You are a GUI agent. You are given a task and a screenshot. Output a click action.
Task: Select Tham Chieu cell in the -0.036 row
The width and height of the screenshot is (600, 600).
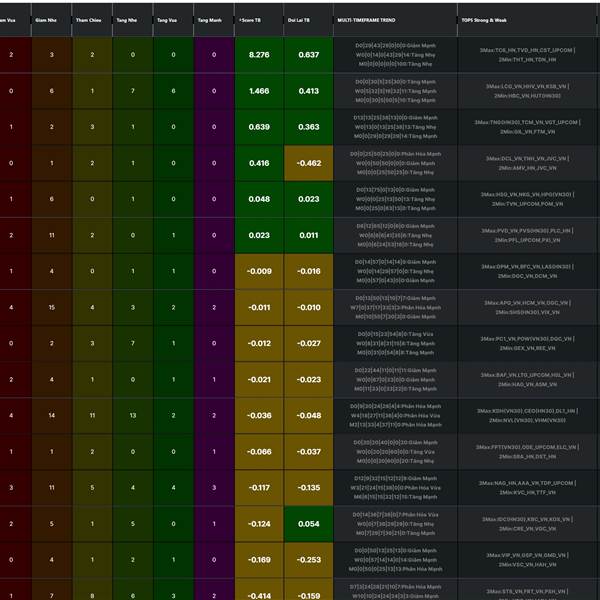tap(92, 416)
